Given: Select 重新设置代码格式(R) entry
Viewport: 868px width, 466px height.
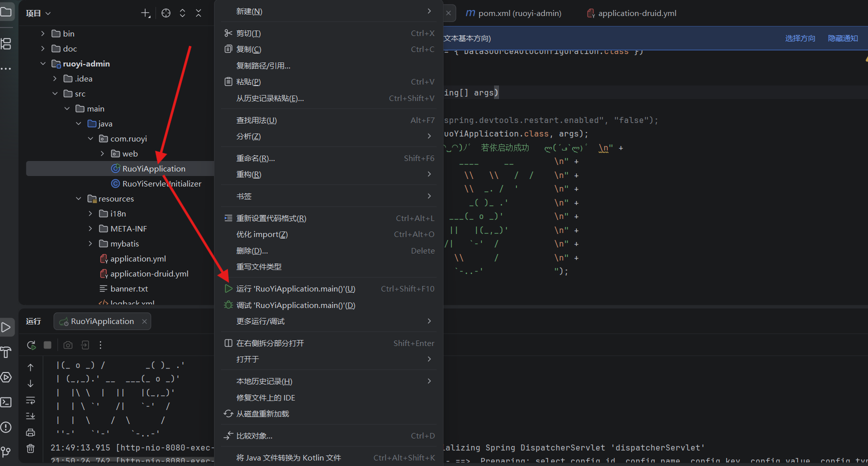Looking at the screenshot, I should (x=328, y=218).
